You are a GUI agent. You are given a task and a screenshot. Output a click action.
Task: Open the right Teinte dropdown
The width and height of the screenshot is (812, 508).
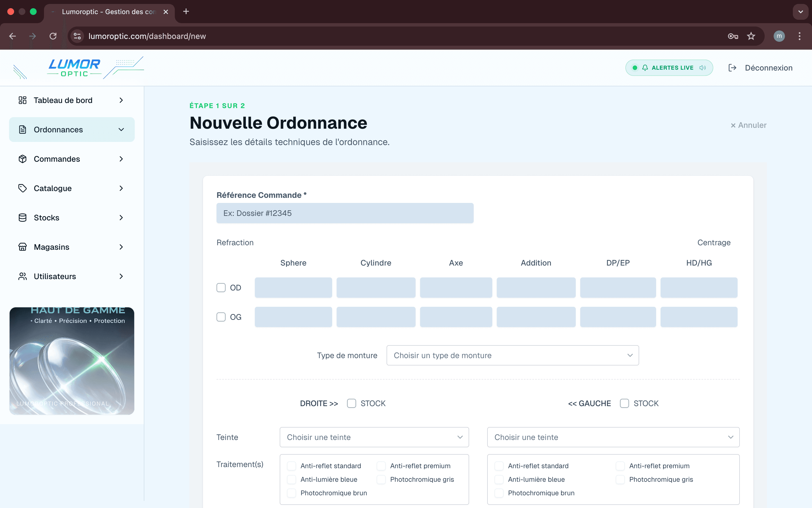374,437
